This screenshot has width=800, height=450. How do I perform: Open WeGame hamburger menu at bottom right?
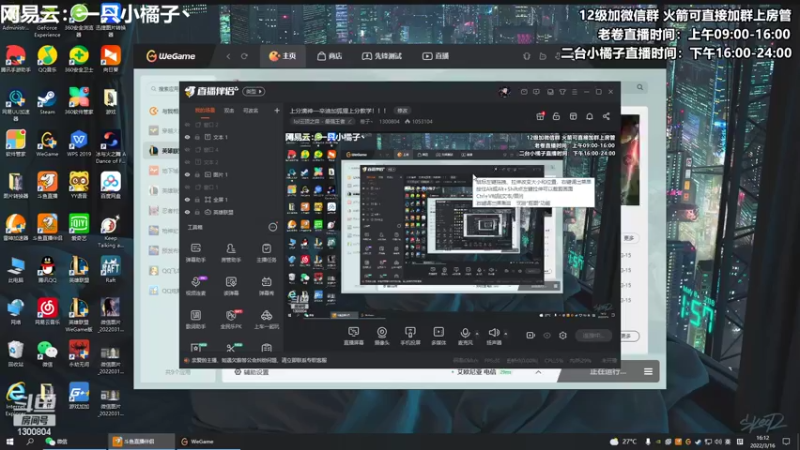pyautogui.click(x=648, y=371)
